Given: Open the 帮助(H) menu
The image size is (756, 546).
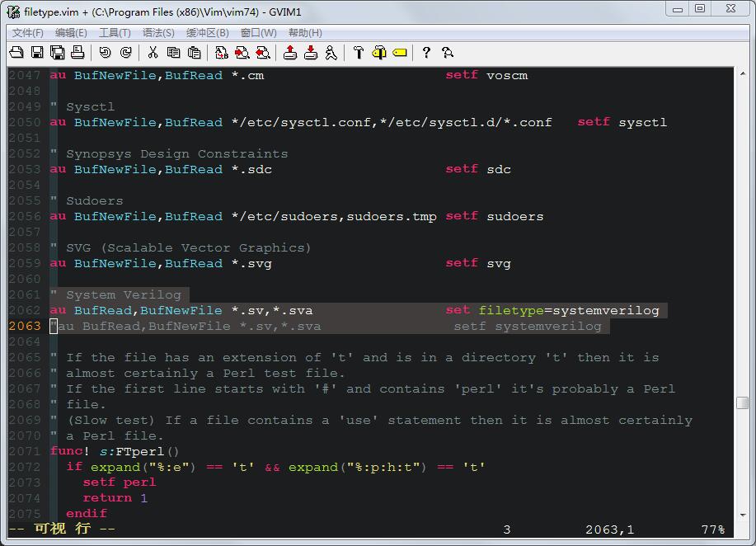Looking at the screenshot, I should click(305, 32).
